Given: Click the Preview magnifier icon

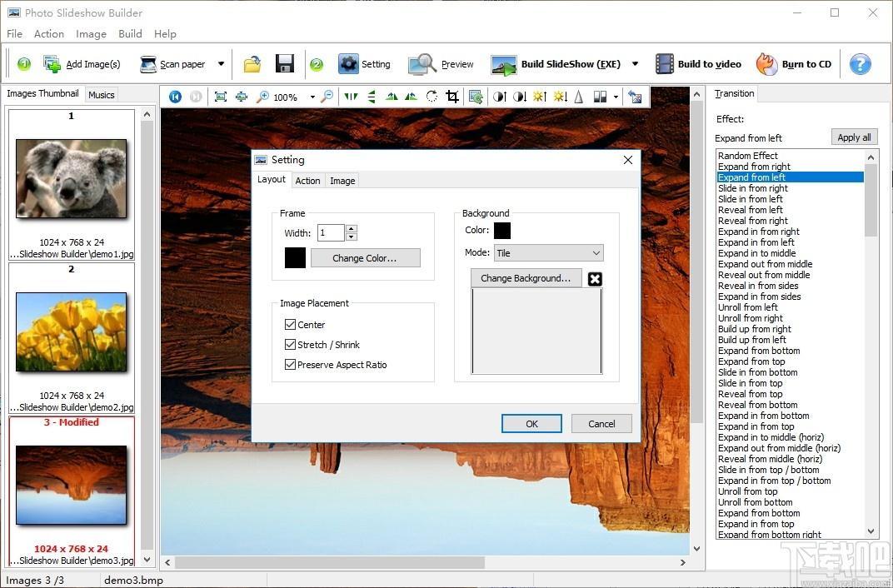Looking at the screenshot, I should click(x=422, y=64).
